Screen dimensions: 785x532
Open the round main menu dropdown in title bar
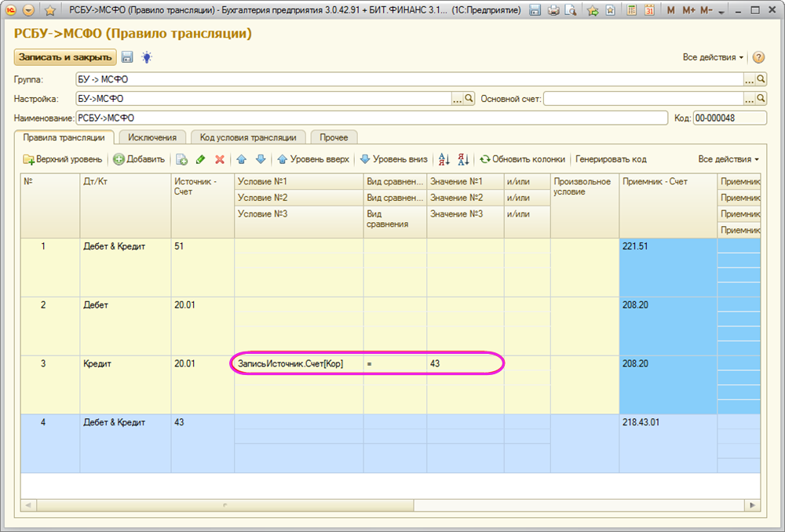click(x=29, y=10)
